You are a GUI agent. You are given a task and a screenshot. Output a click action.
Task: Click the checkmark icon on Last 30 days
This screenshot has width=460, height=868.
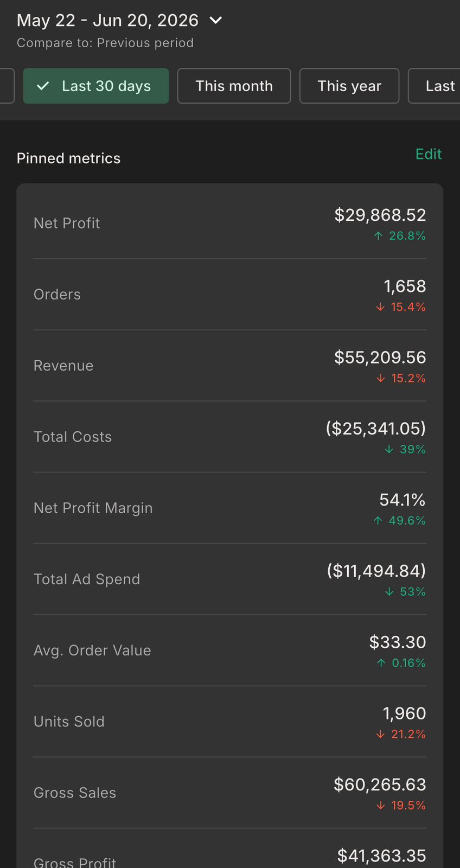click(43, 86)
